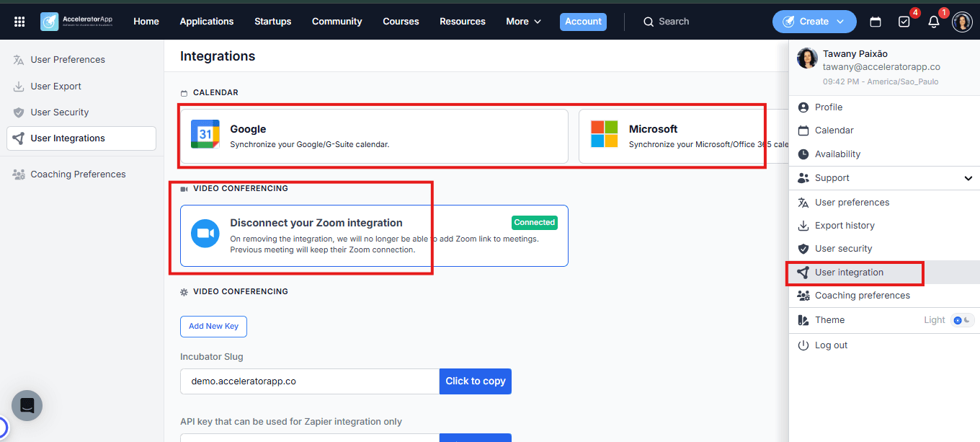Open Resources in the top navigation
Screen dimensions: 980x442
pos(463,22)
